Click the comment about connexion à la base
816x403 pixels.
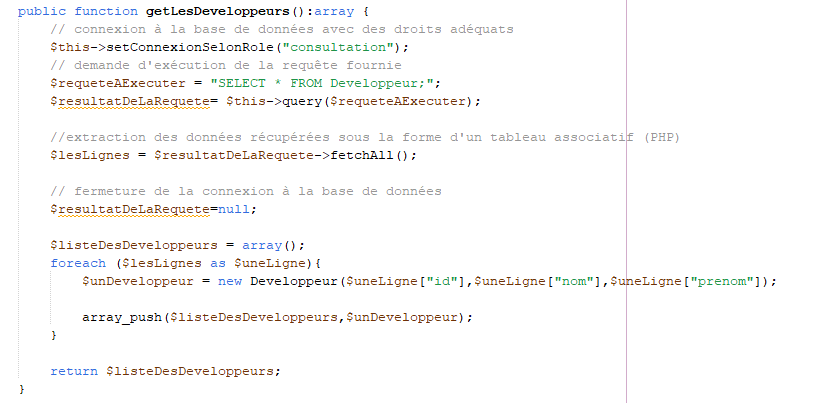(x=282, y=29)
